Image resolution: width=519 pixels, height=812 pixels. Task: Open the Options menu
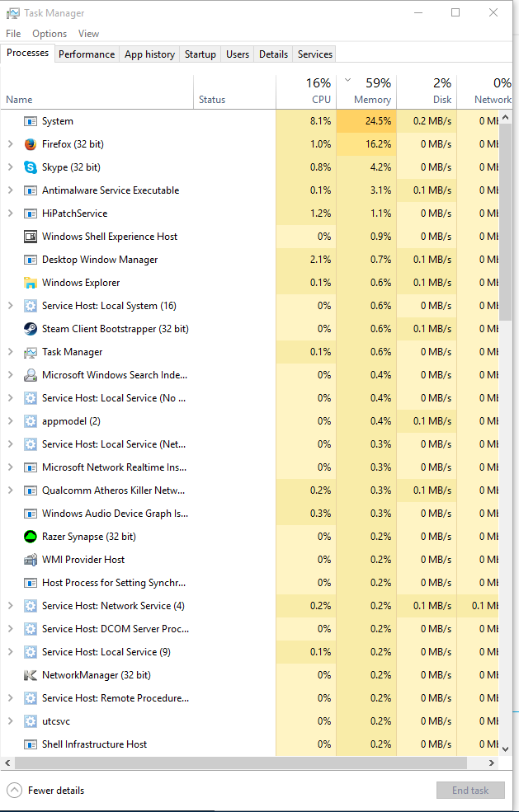[x=50, y=34]
